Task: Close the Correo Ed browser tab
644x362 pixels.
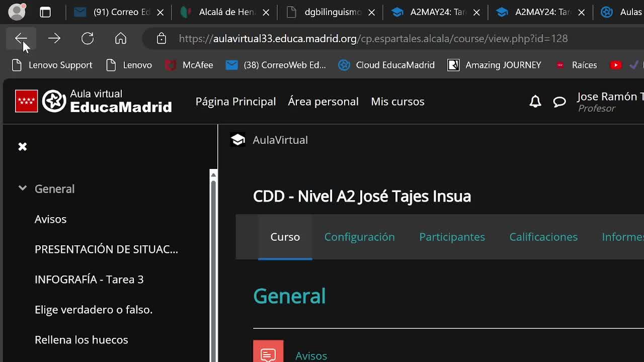Action: tap(160, 12)
